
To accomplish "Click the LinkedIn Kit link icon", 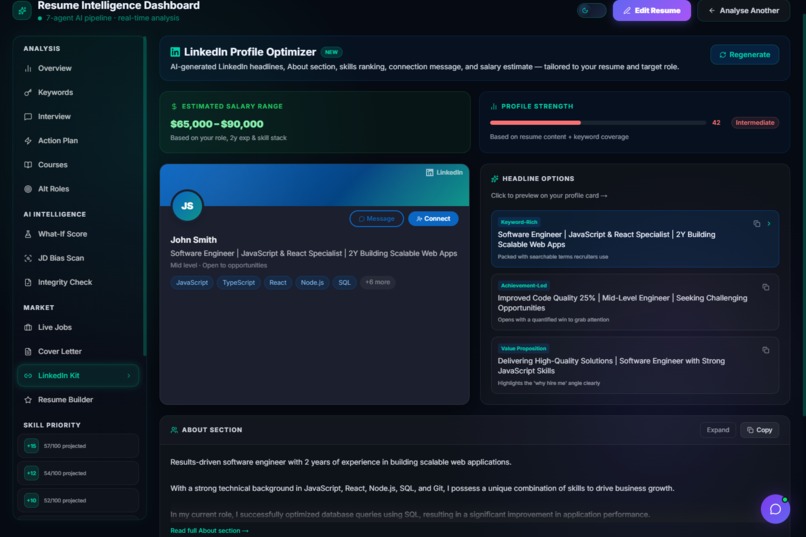I will click(x=28, y=376).
